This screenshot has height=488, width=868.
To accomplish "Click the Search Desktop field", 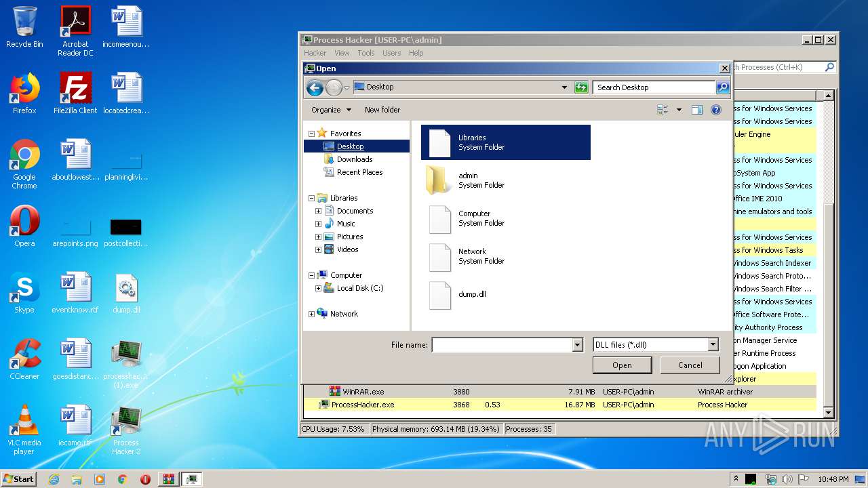I will click(x=654, y=87).
